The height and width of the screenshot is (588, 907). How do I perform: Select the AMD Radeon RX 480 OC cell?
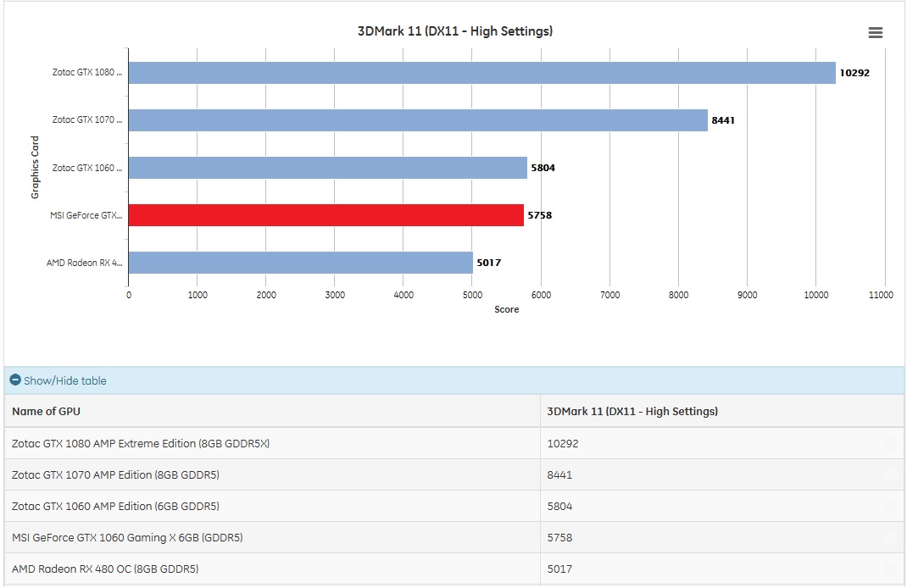pos(272,569)
